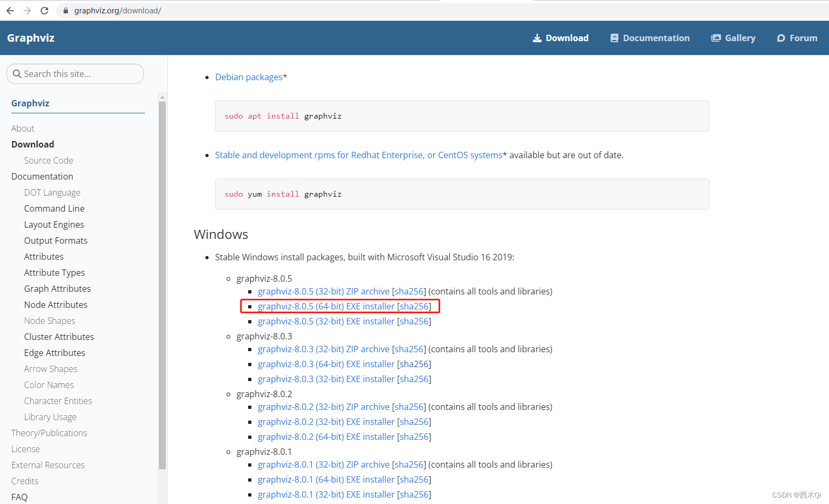829x504 pixels.
Task: Download graphviz-8.0.1 (32-bit) ZIP archive
Action: point(324,464)
